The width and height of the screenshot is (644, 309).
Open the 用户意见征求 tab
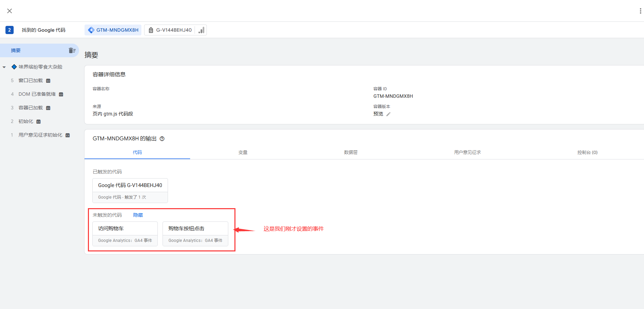[x=467, y=152]
